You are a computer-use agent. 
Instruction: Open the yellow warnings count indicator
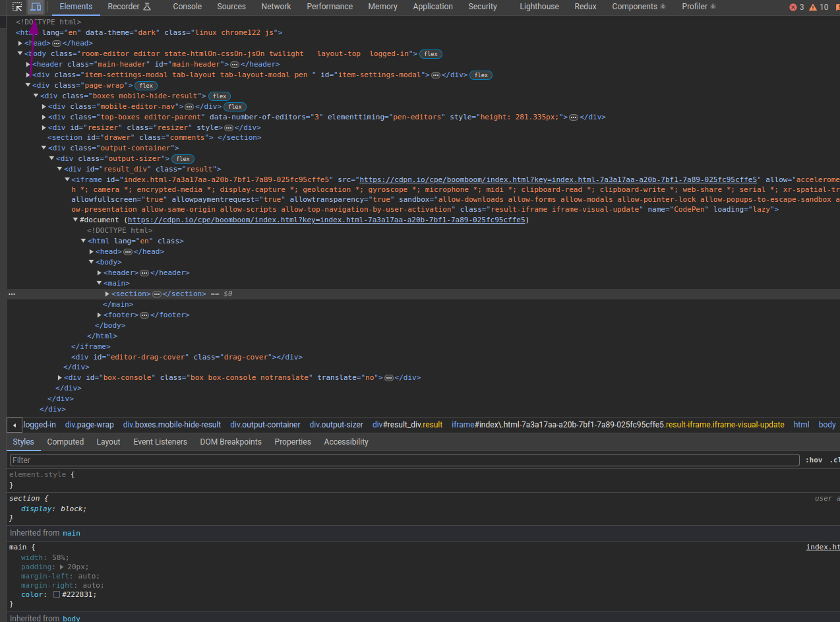(x=818, y=7)
